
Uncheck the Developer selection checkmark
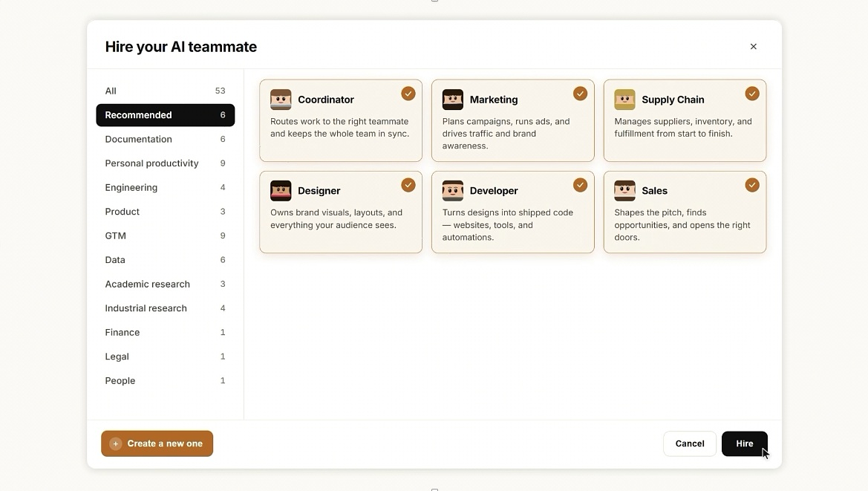[580, 185]
